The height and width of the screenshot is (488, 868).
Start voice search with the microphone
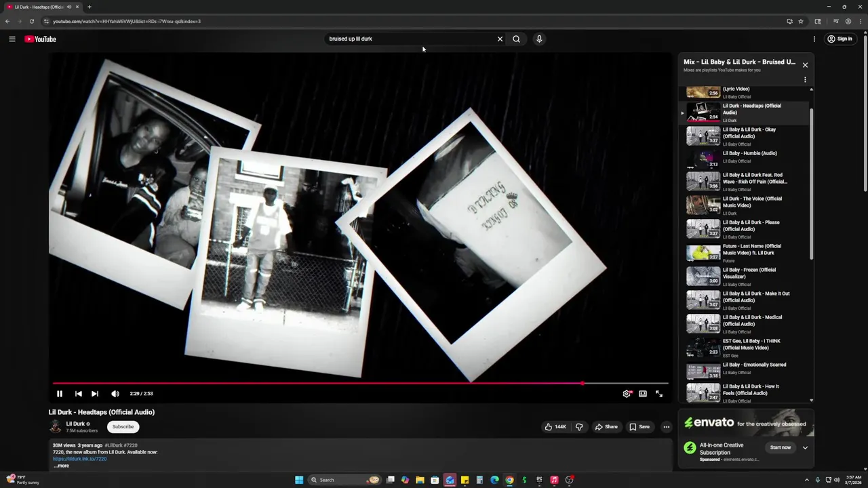click(539, 39)
